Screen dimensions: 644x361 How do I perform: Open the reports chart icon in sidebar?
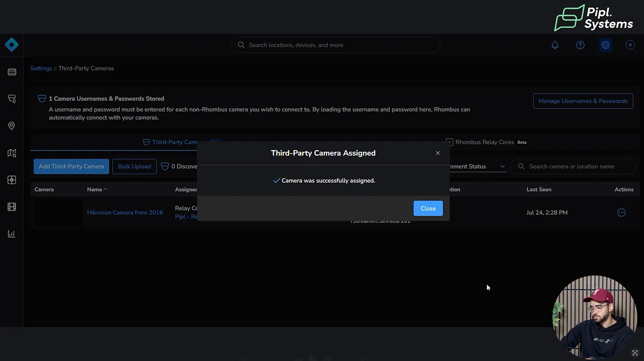pyautogui.click(x=12, y=234)
